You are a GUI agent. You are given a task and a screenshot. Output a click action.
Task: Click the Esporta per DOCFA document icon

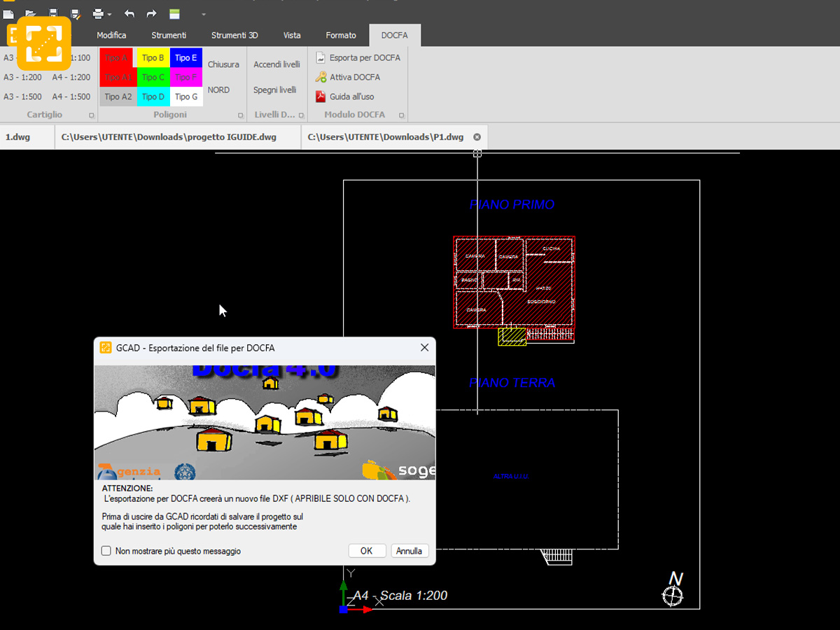click(x=321, y=57)
